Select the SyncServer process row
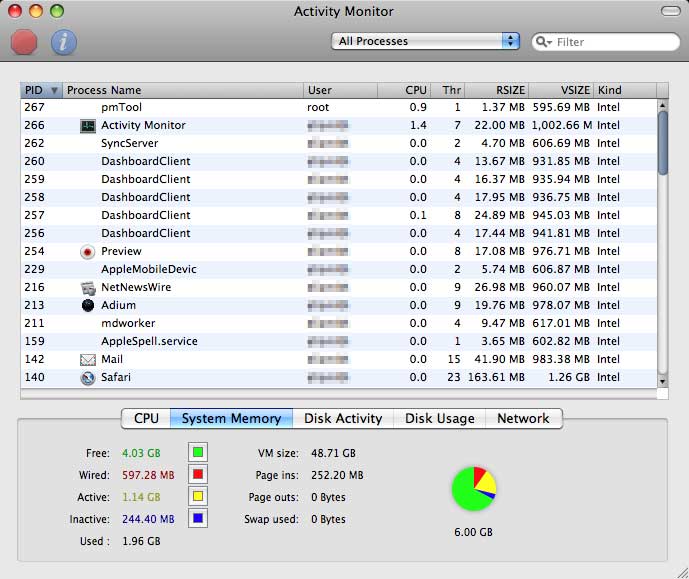Image resolution: width=689 pixels, height=579 pixels. [338, 143]
